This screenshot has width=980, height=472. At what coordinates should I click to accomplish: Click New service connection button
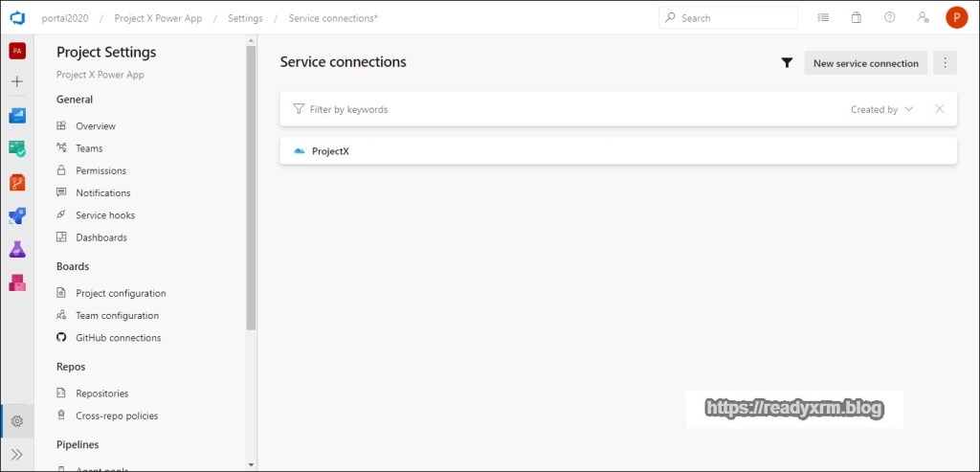point(865,63)
